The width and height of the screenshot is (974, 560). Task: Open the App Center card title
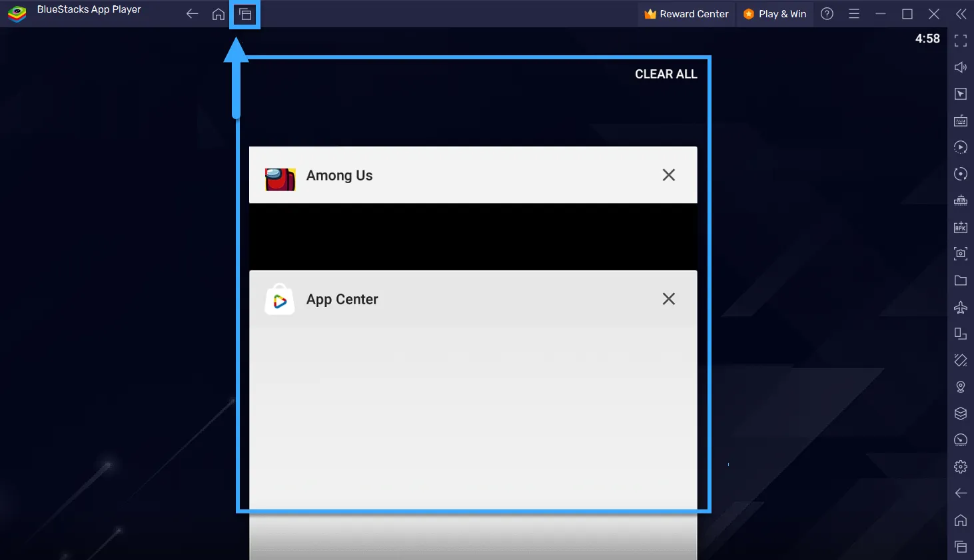pos(342,300)
